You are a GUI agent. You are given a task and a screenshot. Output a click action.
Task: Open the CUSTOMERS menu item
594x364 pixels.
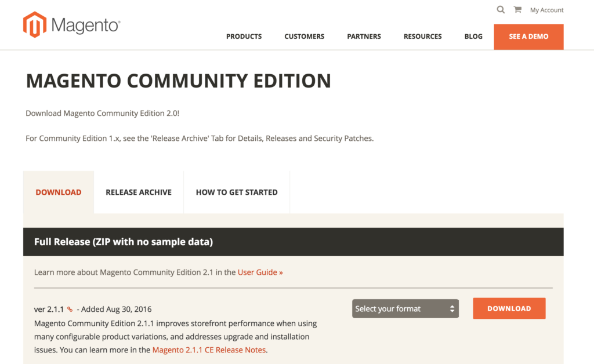pos(304,36)
